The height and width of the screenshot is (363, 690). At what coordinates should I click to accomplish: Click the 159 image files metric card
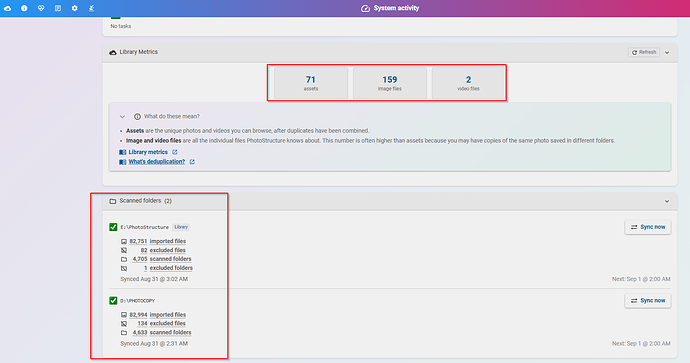(x=389, y=83)
